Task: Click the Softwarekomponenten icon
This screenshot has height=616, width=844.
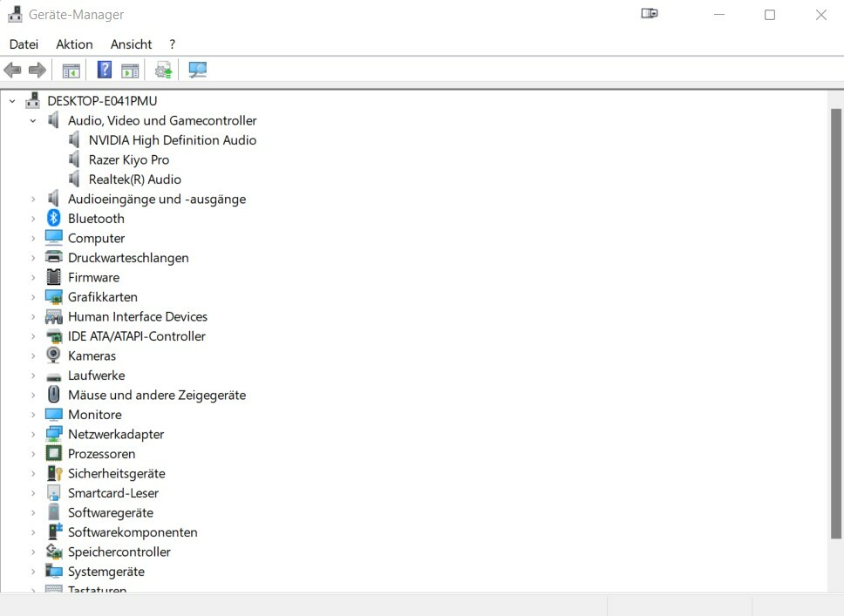Action: (54, 531)
